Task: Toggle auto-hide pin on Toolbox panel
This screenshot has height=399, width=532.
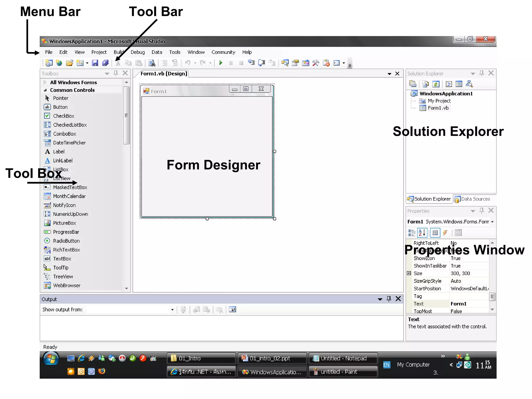Action: [x=116, y=73]
